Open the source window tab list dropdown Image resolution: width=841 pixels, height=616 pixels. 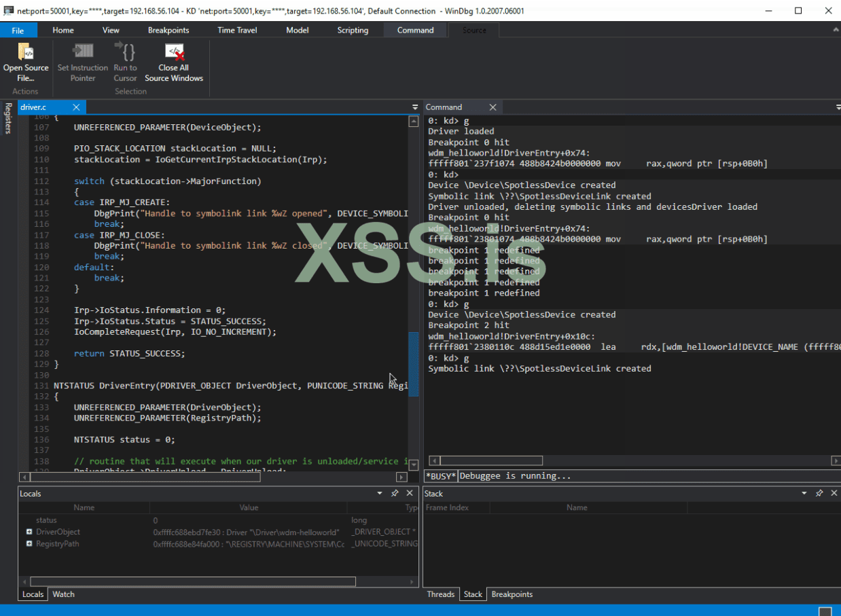click(415, 107)
